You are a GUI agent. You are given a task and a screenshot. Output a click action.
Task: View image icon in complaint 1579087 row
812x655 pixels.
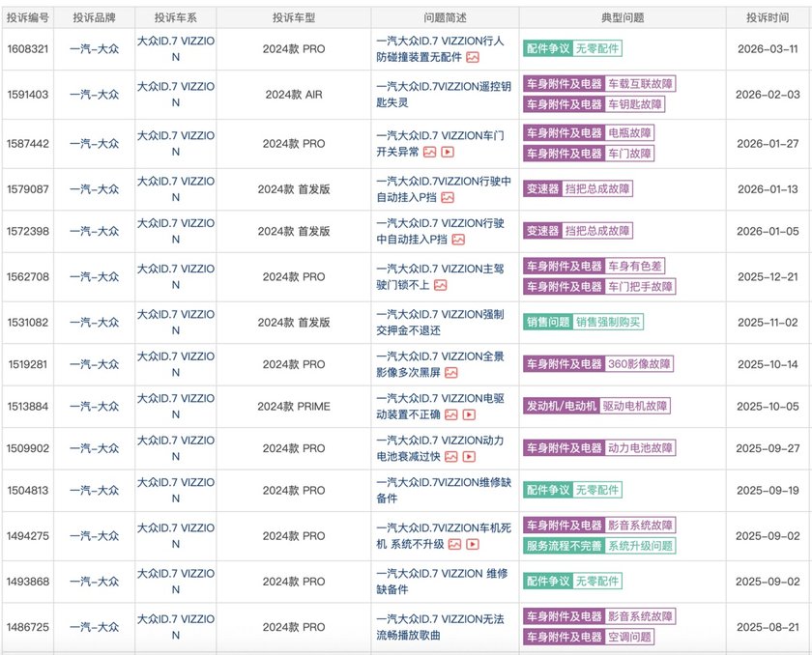coord(448,197)
